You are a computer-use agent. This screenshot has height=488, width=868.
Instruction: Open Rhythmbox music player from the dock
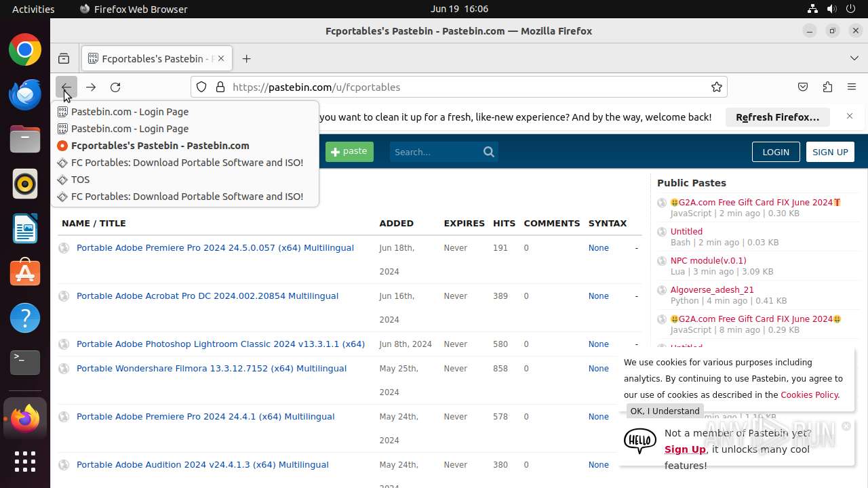click(x=25, y=184)
